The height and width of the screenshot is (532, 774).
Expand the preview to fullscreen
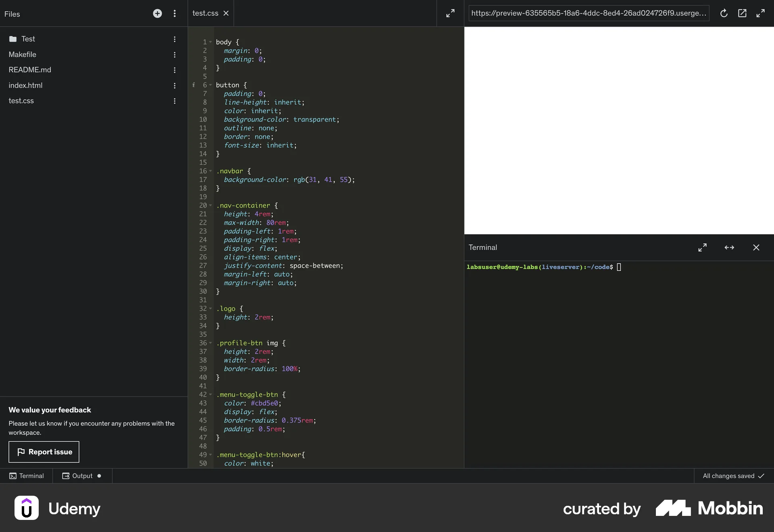point(761,13)
